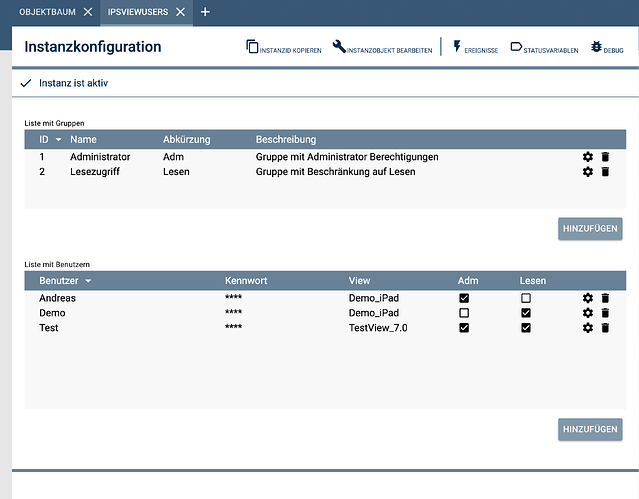Viewport: 639px width, 499px height.
Task: Edit user Demo with gear icon
Action: [x=588, y=313]
